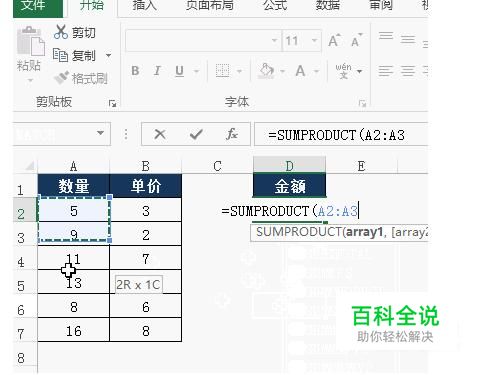Image resolution: width=482 pixels, height=375 pixels.
Task: Click cell A7 containing 16
Action: click(x=74, y=330)
